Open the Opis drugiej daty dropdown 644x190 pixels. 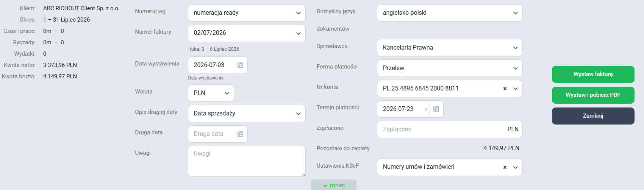247,114
